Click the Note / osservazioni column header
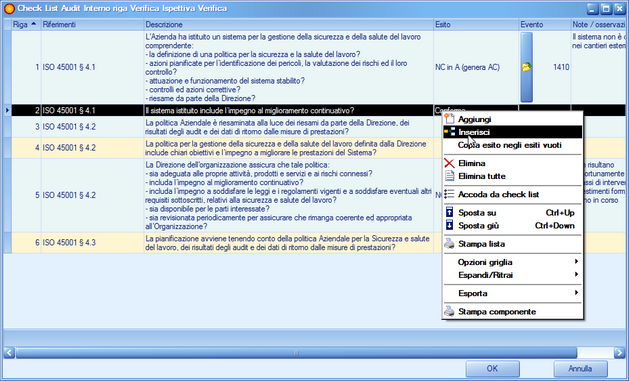629x381 pixels. tap(599, 24)
